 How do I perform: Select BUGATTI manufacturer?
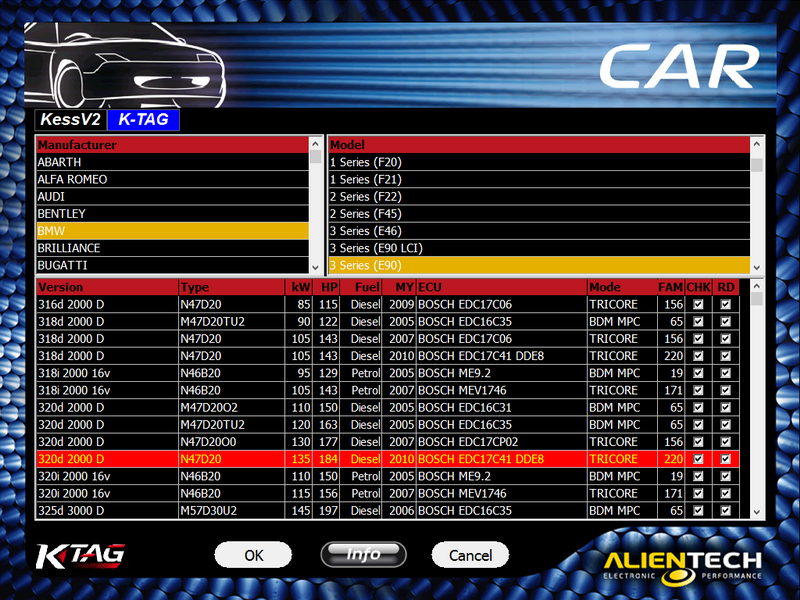(x=172, y=265)
